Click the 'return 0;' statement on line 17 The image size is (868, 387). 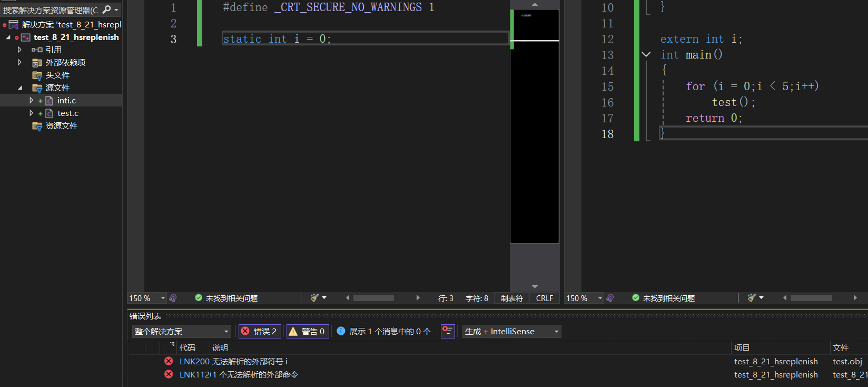point(714,118)
